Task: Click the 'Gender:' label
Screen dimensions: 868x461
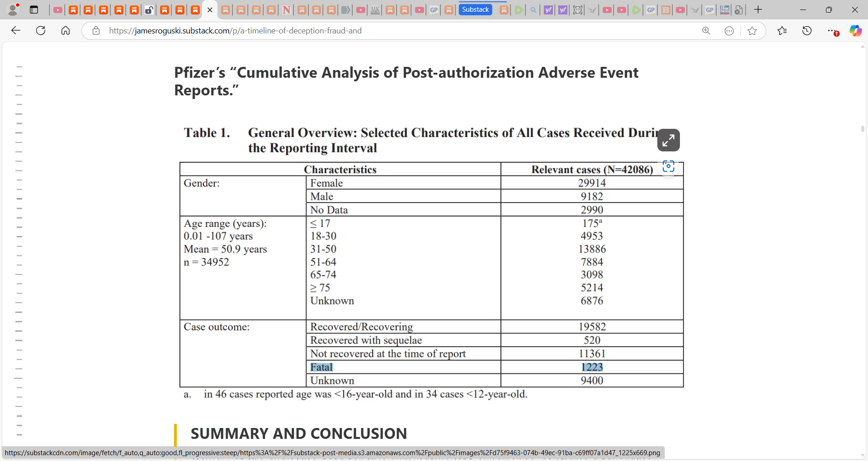Action: pyautogui.click(x=201, y=183)
